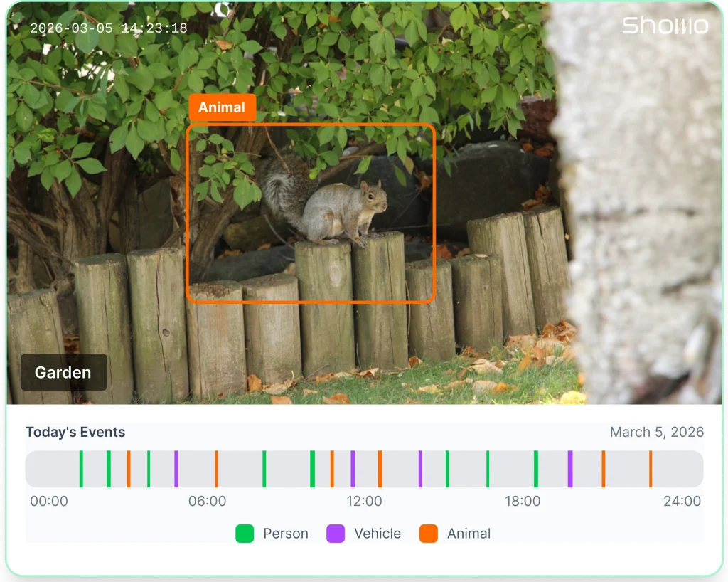Click the Today's Events heading
728x582 pixels.
click(x=75, y=432)
